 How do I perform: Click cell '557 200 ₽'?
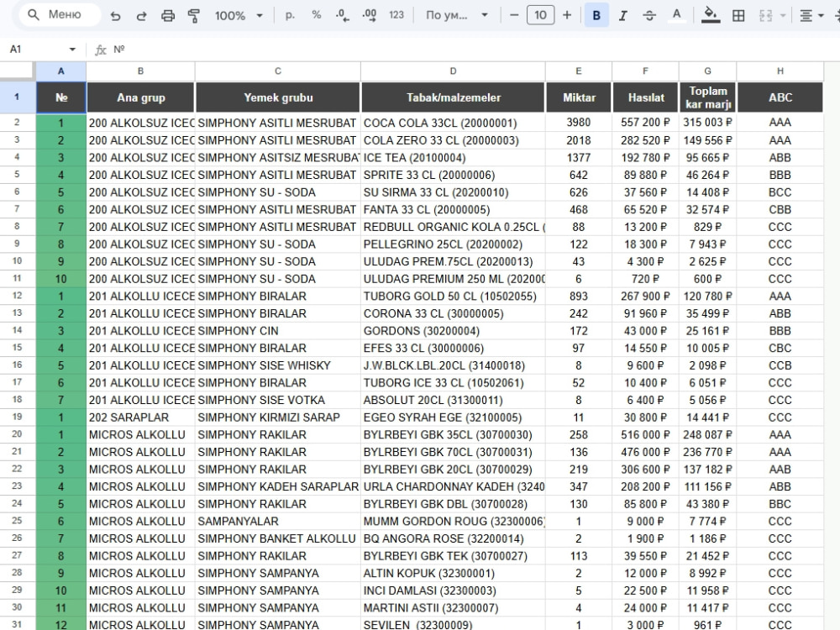click(645, 123)
